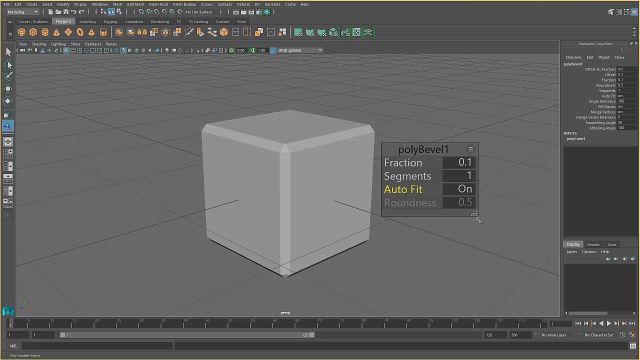Switch to four-view layout

point(8,154)
